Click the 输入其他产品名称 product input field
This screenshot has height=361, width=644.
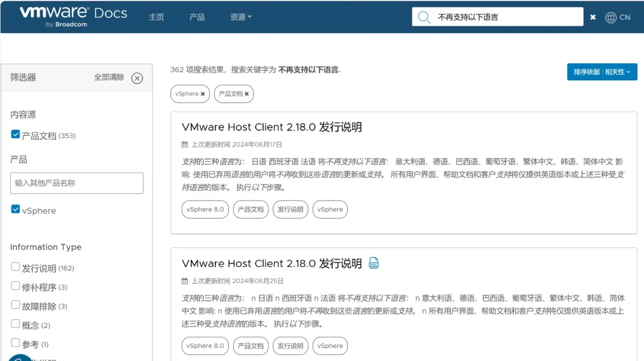pyautogui.click(x=77, y=183)
